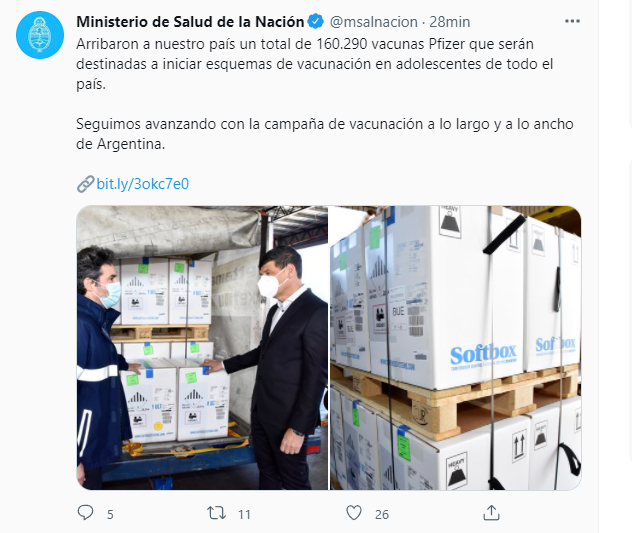Open the bit.ly/3okc7e0 link
The width and height of the screenshot is (632, 533).
click(x=143, y=184)
